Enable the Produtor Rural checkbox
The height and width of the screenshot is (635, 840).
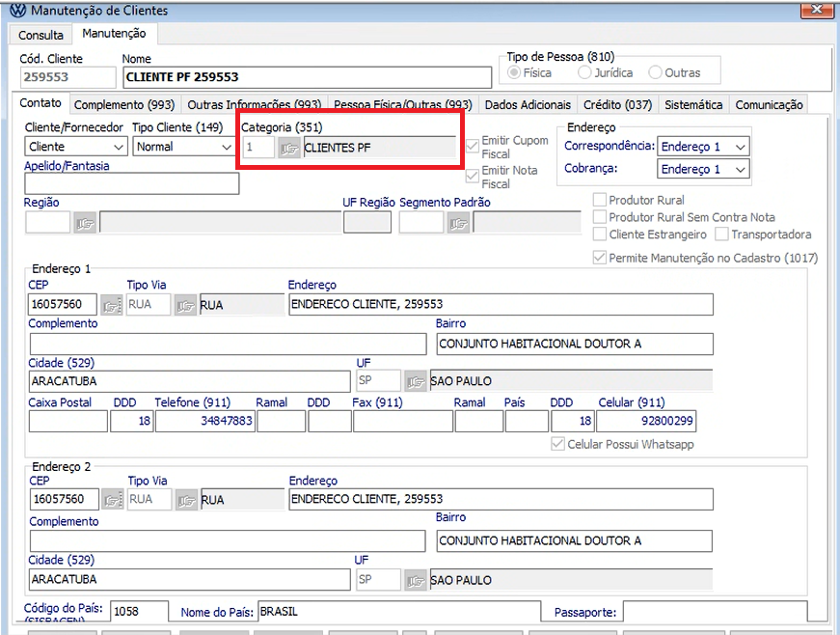coord(600,201)
